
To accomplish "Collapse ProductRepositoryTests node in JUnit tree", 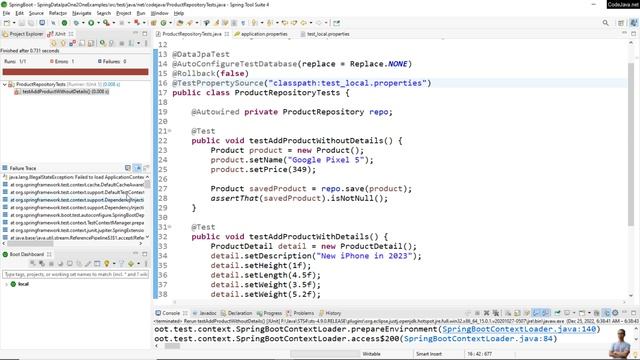I will coord(4,84).
